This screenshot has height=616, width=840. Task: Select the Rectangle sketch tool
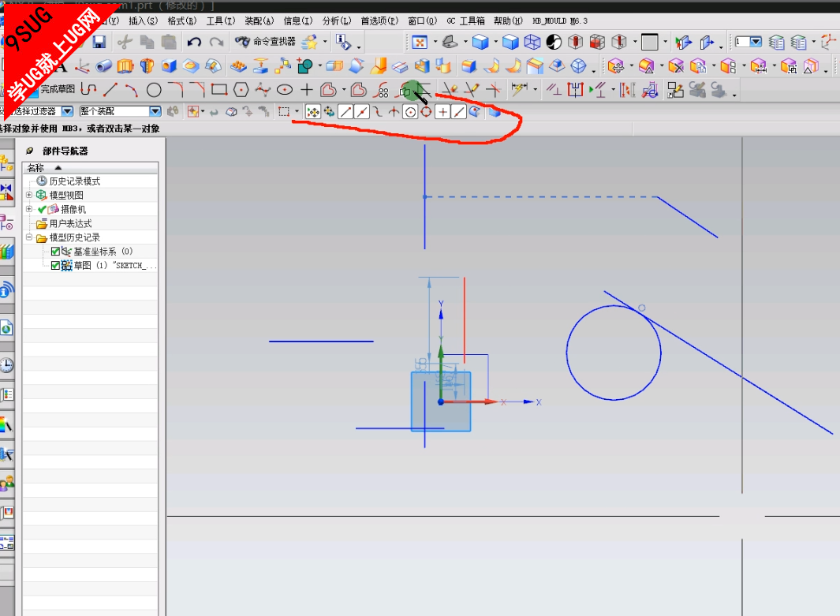click(219, 89)
